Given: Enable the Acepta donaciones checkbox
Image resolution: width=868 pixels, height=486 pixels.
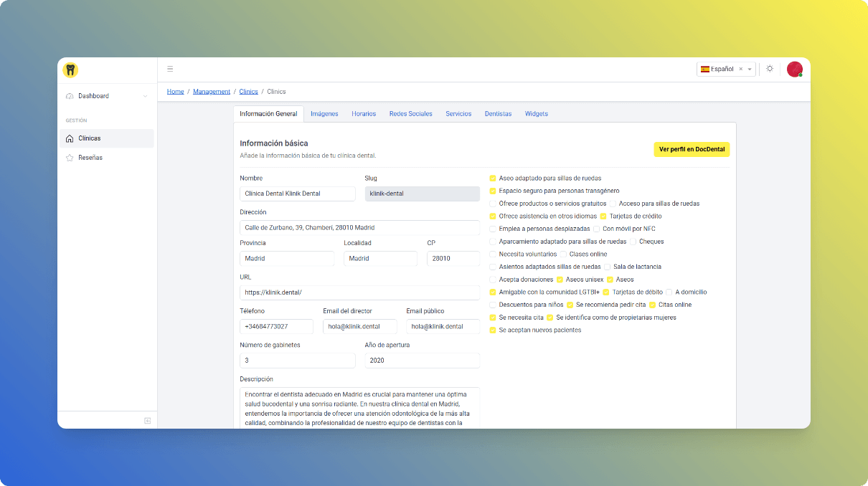Looking at the screenshot, I should (x=493, y=280).
